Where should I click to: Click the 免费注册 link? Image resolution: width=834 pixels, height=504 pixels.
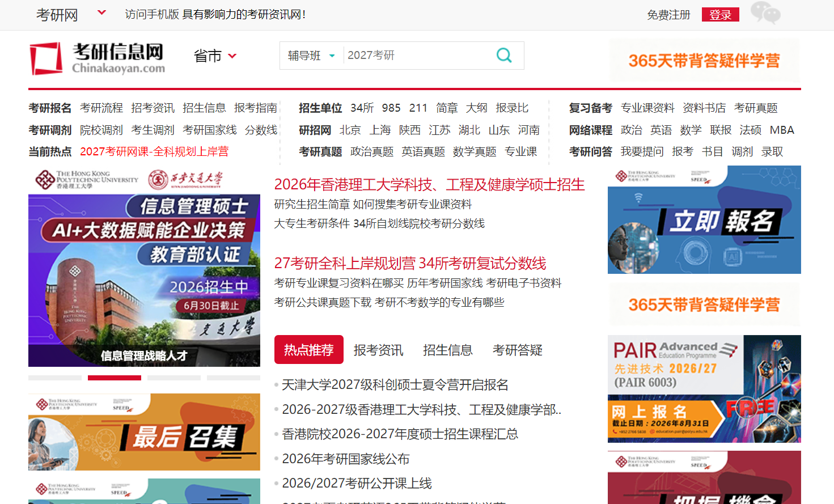[x=668, y=15]
